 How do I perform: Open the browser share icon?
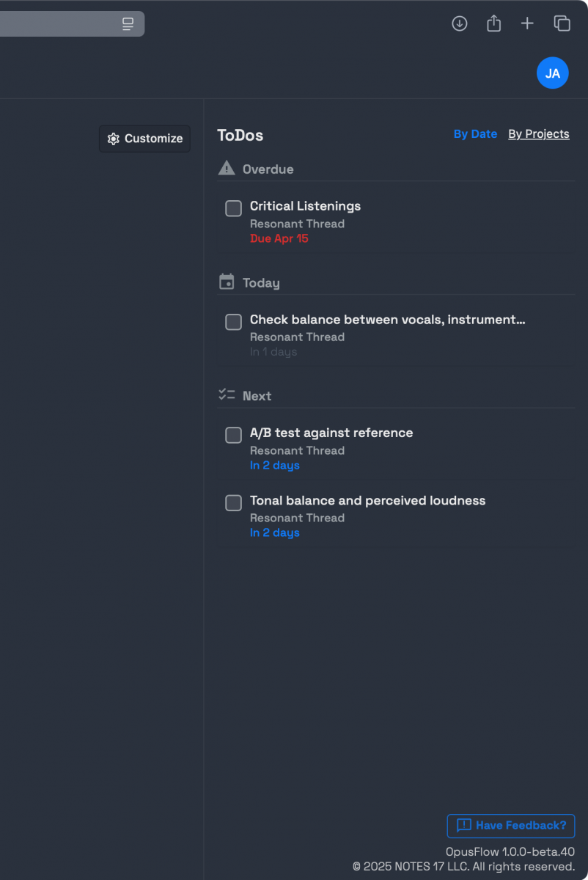(x=494, y=23)
